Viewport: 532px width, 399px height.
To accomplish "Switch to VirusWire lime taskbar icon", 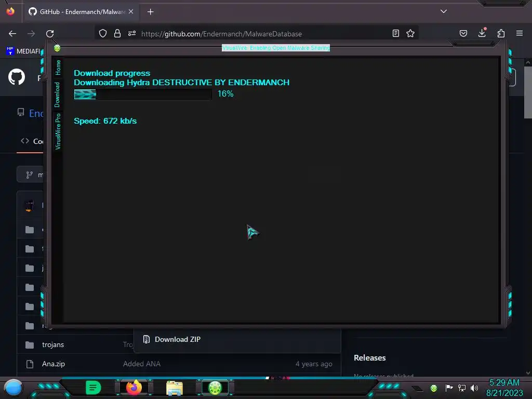I will pyautogui.click(x=215, y=388).
